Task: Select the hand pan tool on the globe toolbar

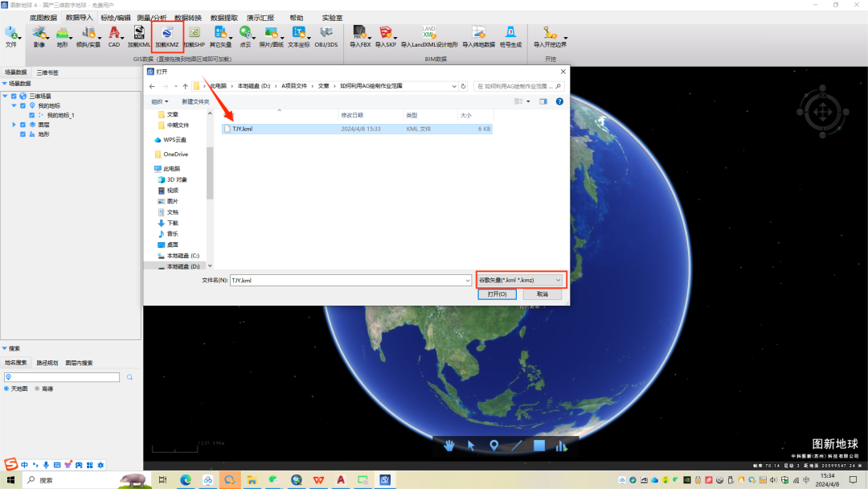Action: click(449, 446)
